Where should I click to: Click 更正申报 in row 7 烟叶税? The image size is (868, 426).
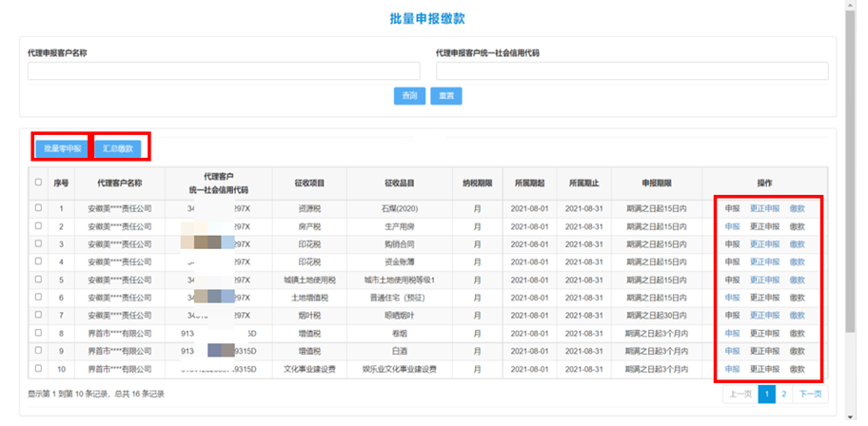765,316
